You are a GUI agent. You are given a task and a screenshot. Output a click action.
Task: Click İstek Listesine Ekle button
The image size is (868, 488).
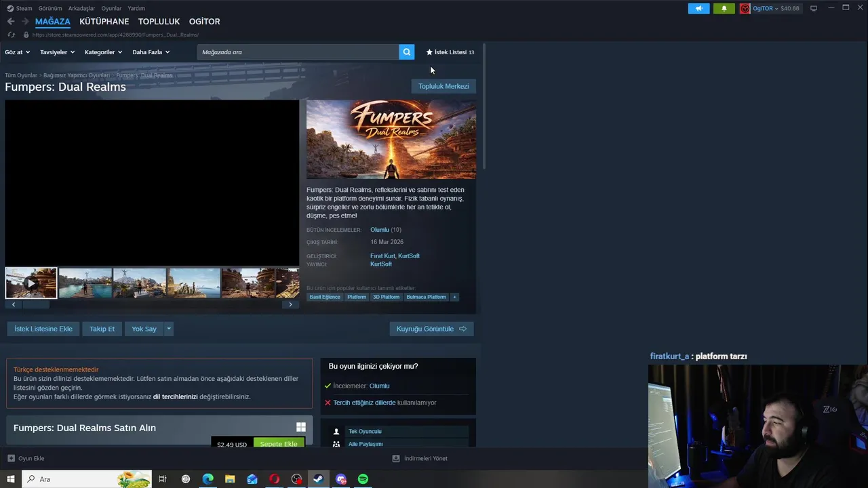(x=43, y=329)
